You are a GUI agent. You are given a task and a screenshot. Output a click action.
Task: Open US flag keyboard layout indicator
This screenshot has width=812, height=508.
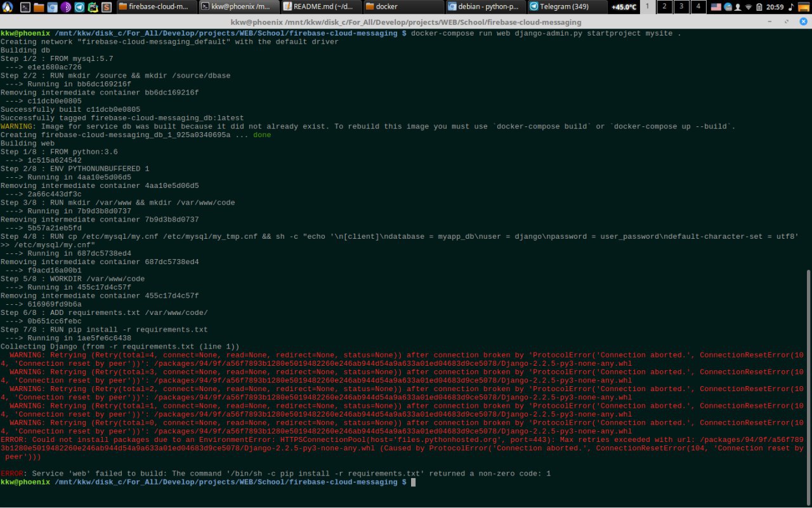coord(716,7)
